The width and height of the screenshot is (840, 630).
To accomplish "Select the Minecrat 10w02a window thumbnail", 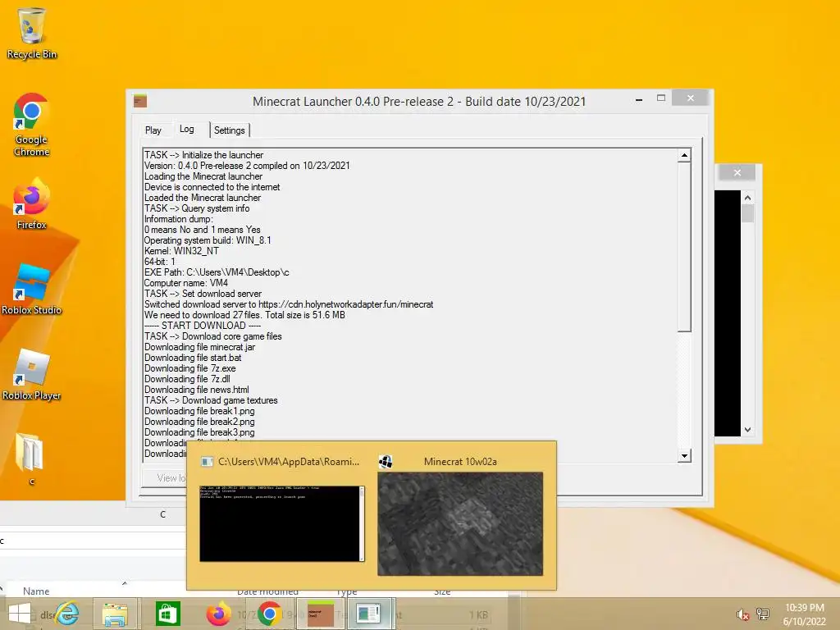I will (x=460, y=523).
